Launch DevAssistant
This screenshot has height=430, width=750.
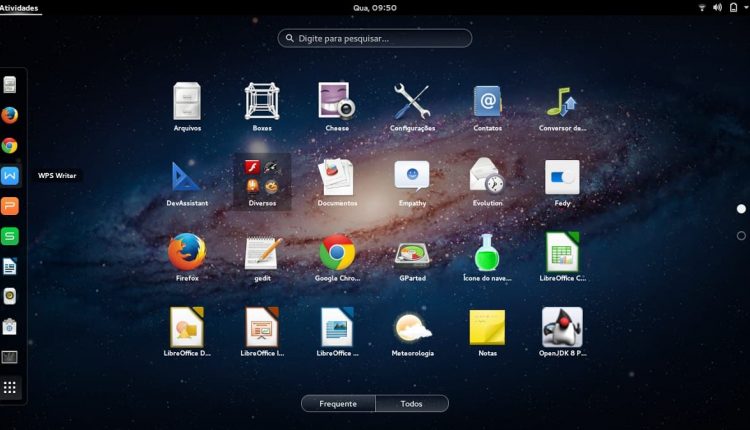coord(186,176)
